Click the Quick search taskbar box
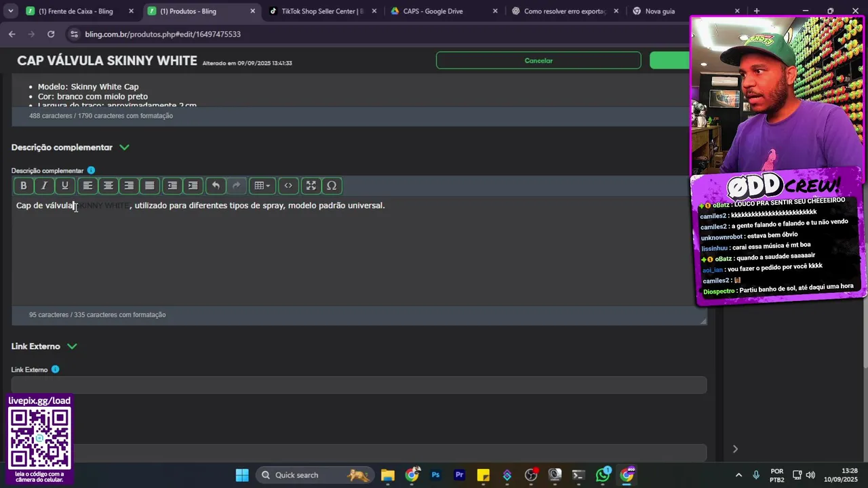This screenshot has width=868, height=488. (x=316, y=475)
